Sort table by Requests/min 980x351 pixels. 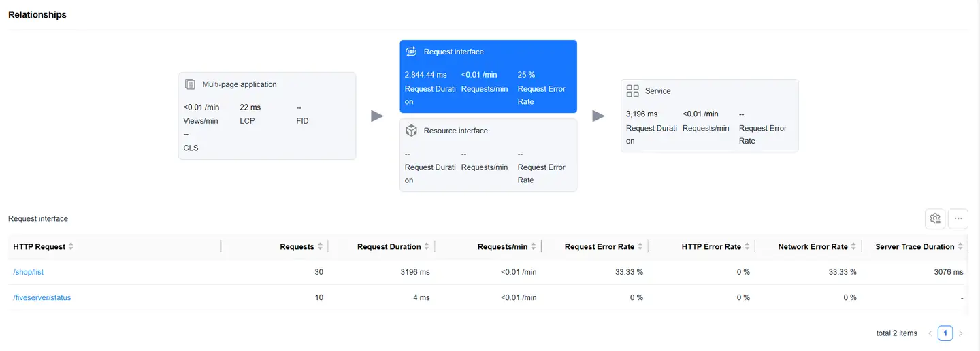coord(534,247)
